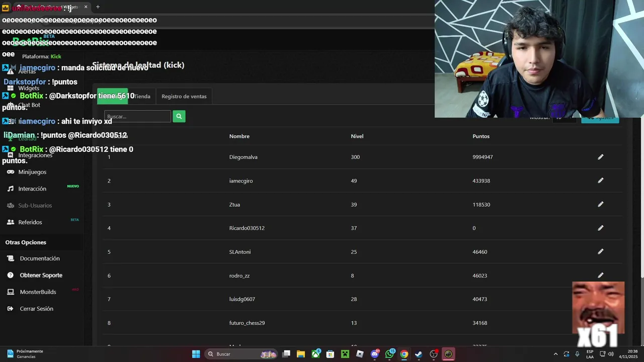Viewport: 644px width, 362px height.
Task: Sort by the Puntos column header
Action: click(481, 136)
